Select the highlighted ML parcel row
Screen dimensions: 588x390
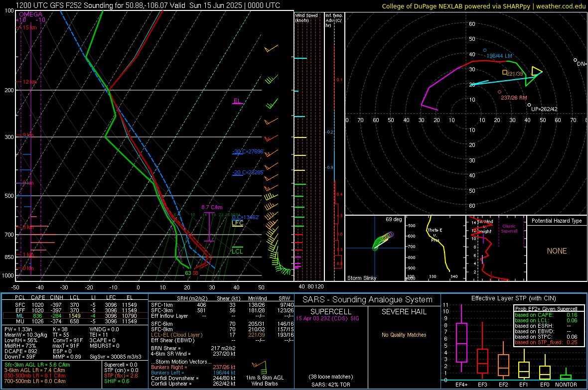tap(75, 316)
